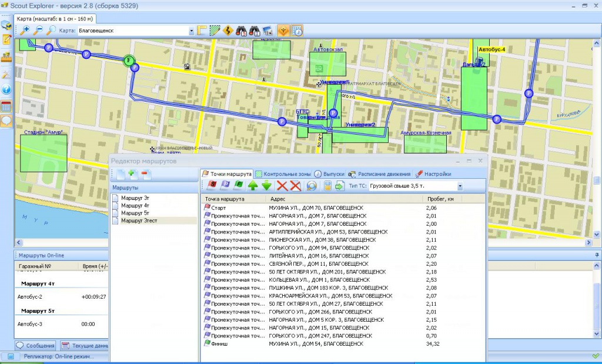Open the Карта Благовещенск dropdown
Image resolution: width=602 pixels, height=364 pixels.
[191, 31]
